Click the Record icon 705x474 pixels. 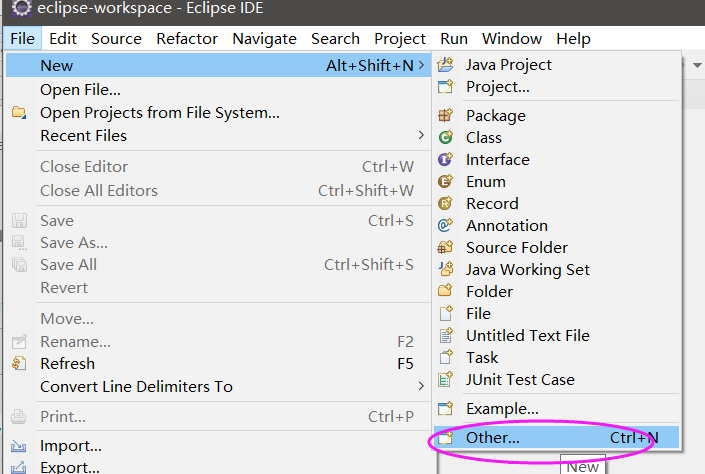click(446, 203)
